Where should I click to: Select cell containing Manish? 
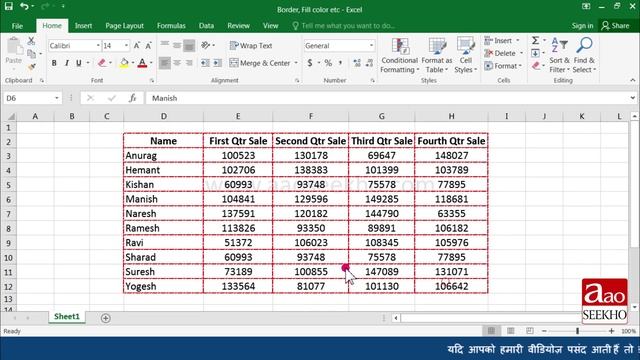click(163, 199)
